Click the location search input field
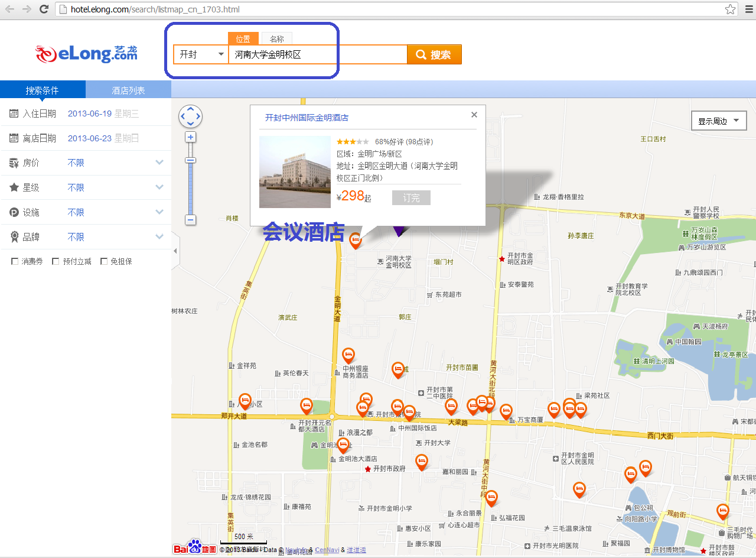Viewport: 756px width, 558px height. pyautogui.click(x=318, y=54)
